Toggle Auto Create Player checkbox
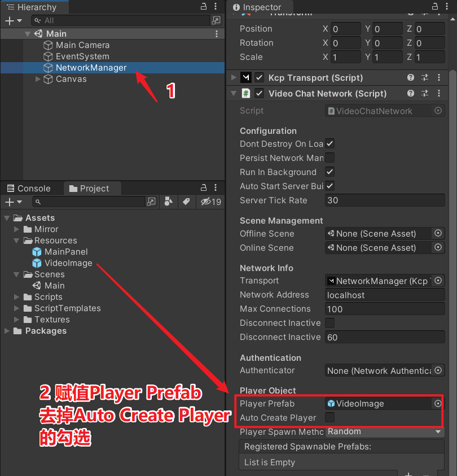The height and width of the screenshot is (476, 457). point(330,417)
